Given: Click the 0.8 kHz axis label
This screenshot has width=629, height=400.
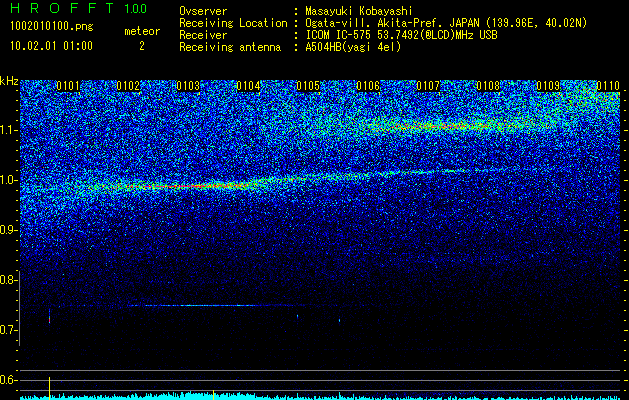Looking at the screenshot, I should click(x=8, y=280).
